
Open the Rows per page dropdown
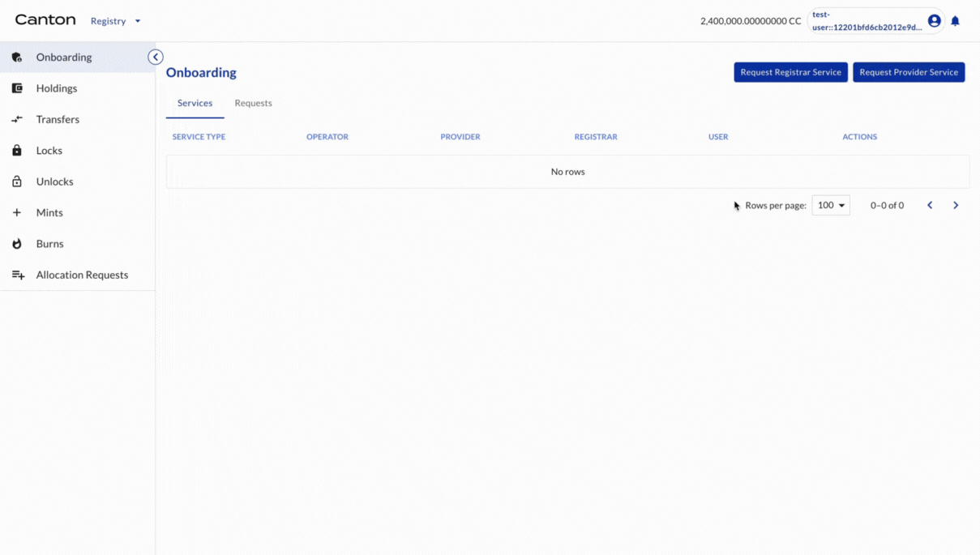click(x=830, y=205)
